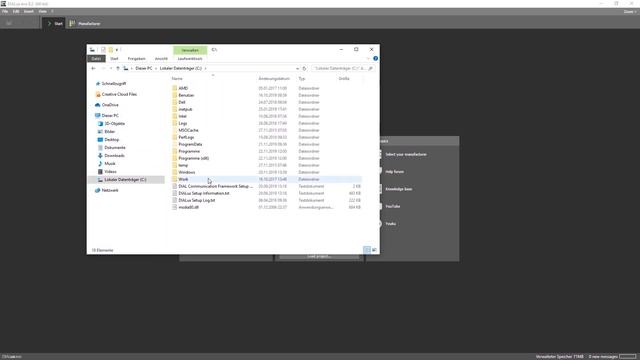
Task: Select the msdia80.dll file
Action: (189, 207)
